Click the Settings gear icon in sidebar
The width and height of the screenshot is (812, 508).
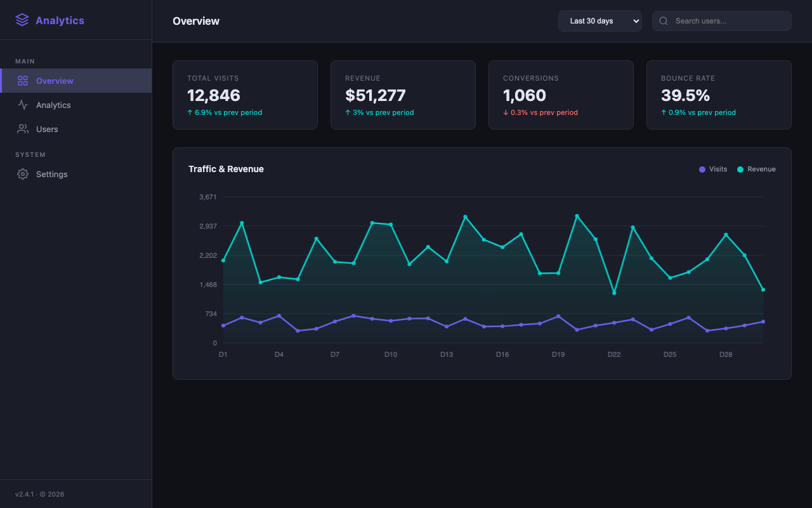(23, 174)
